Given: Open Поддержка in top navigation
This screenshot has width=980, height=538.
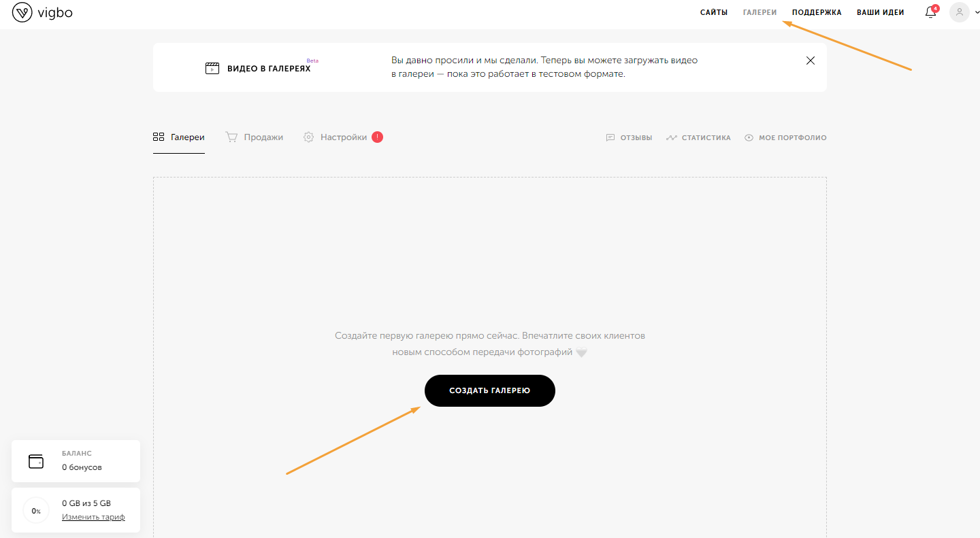Looking at the screenshot, I should pos(817,12).
